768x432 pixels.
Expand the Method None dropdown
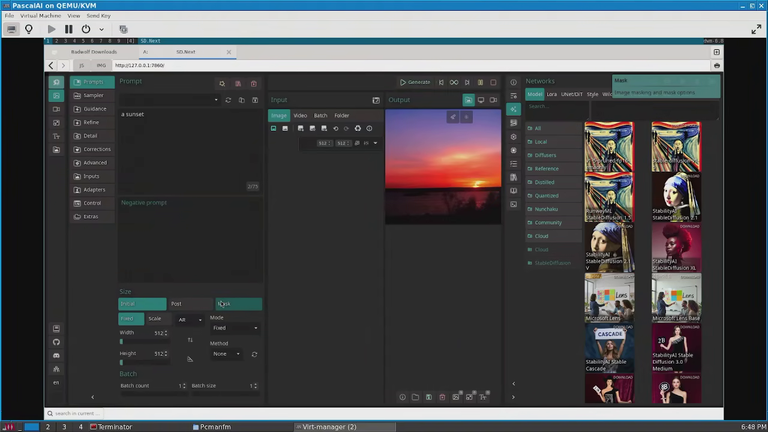[x=226, y=354]
